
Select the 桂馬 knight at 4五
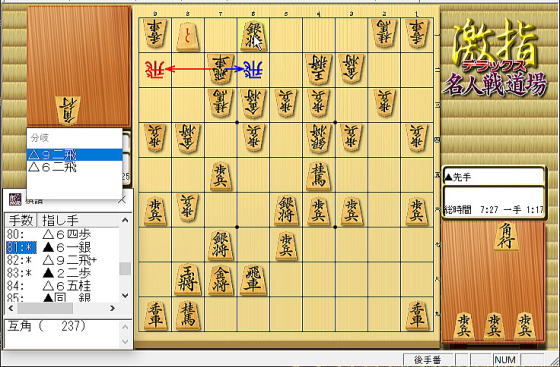point(319,176)
